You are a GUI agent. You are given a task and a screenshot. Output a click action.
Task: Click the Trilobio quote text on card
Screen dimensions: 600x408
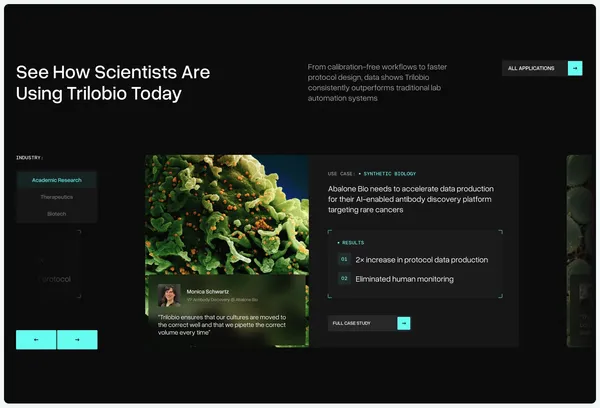(x=222, y=325)
